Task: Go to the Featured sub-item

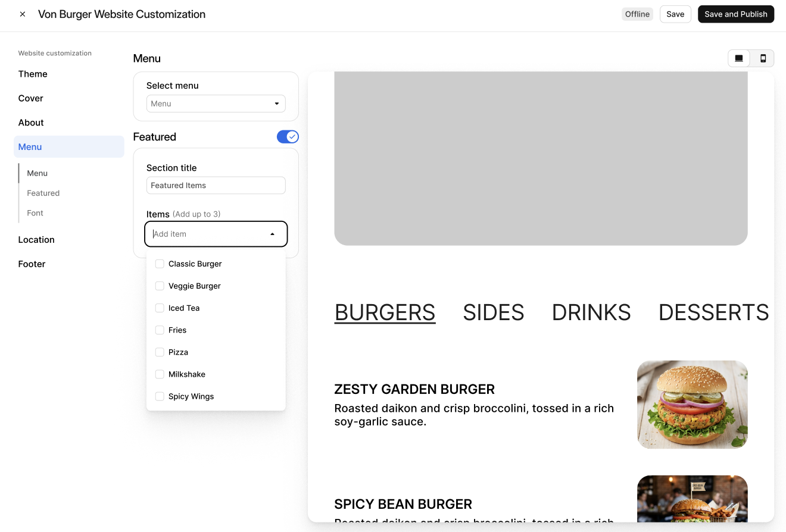Action: [43, 193]
